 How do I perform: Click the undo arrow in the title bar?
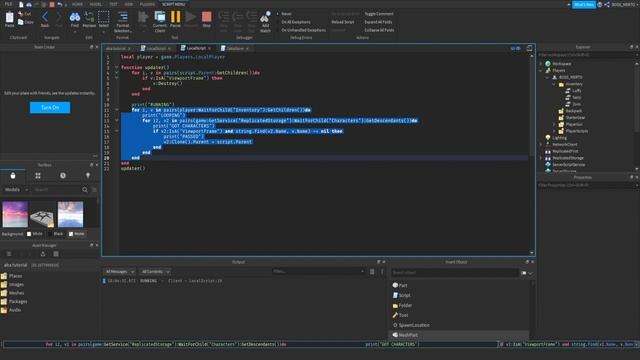click(60, 4)
